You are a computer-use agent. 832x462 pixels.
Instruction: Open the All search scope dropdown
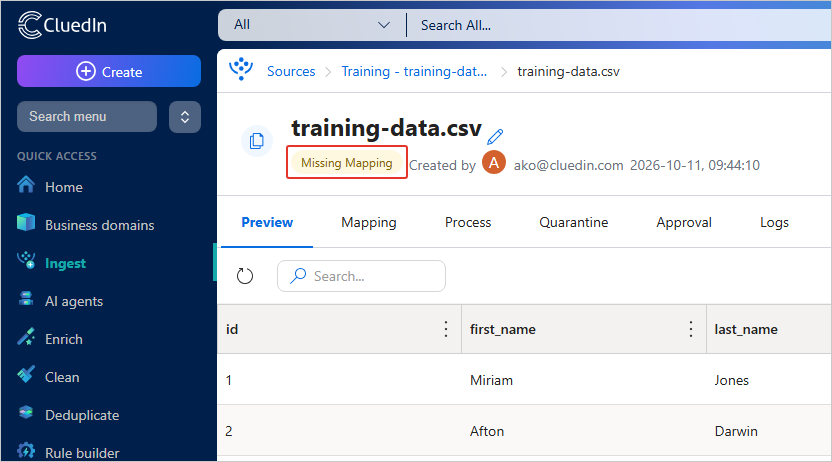pyautogui.click(x=312, y=25)
